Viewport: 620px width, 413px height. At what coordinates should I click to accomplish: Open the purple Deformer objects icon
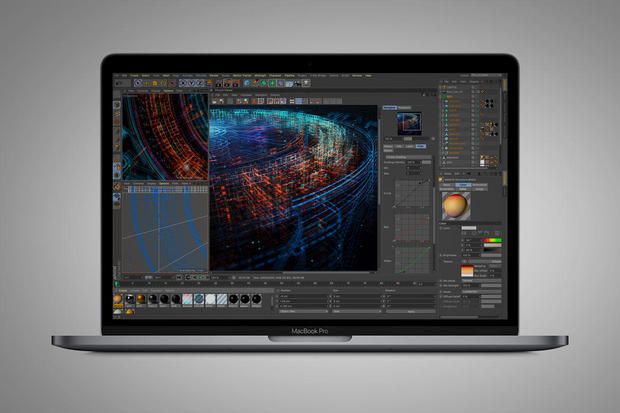[280, 83]
